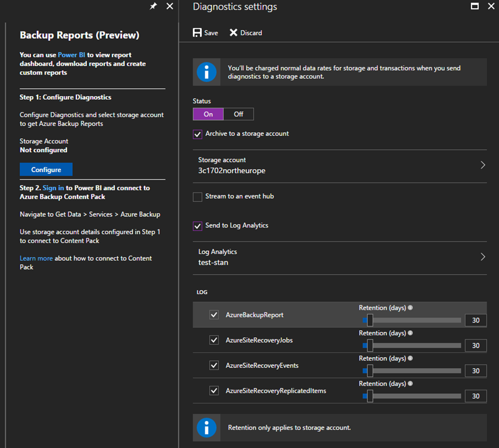Maximize the Diagnostics settings blade

pos(475,6)
